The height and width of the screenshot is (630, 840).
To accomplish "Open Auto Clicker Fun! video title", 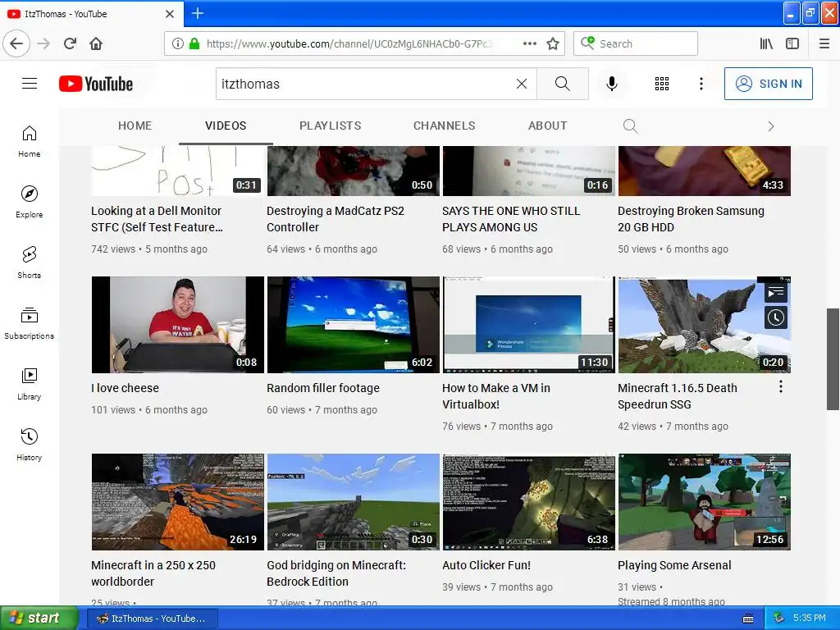I will click(486, 565).
